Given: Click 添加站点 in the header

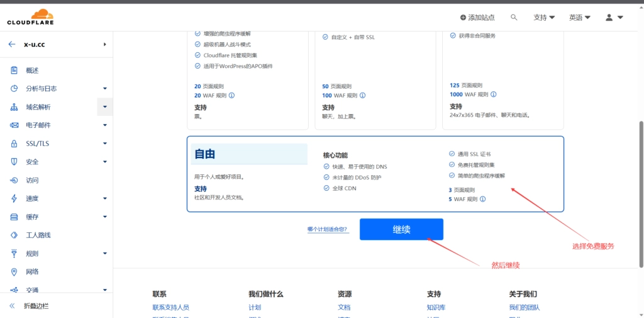Looking at the screenshot, I should pos(477,17).
